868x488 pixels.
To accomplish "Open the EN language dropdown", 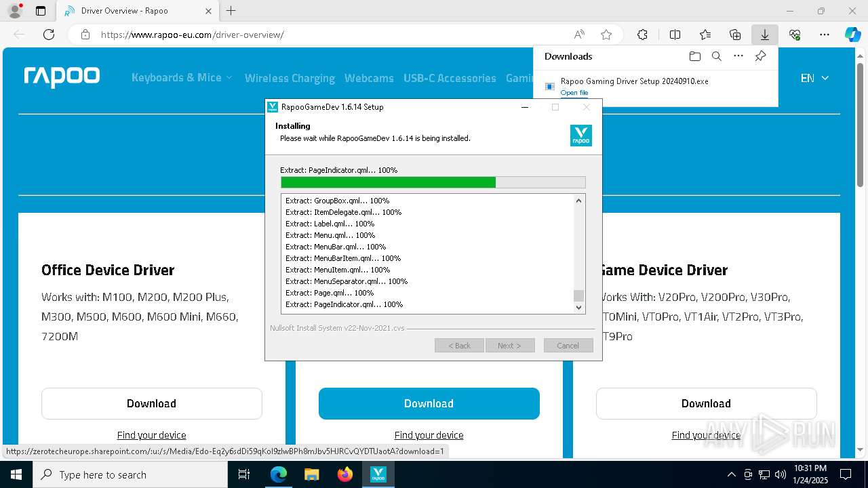I will (x=814, y=78).
